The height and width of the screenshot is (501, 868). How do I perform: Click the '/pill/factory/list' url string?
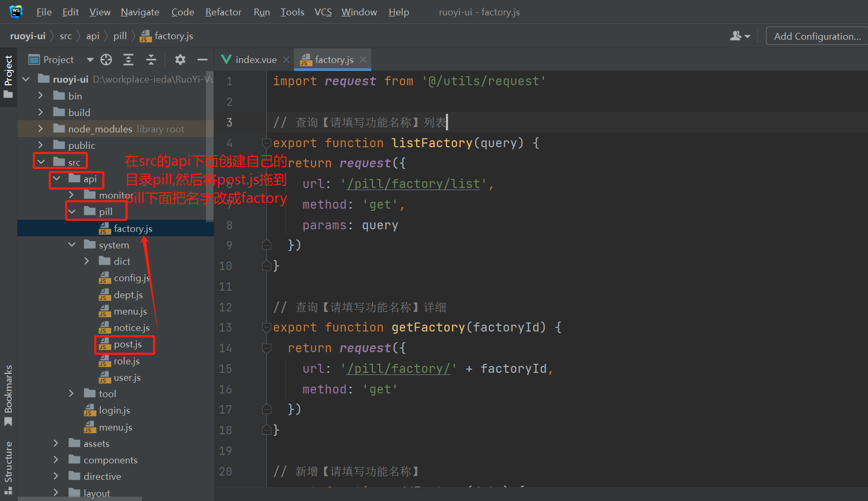414,184
